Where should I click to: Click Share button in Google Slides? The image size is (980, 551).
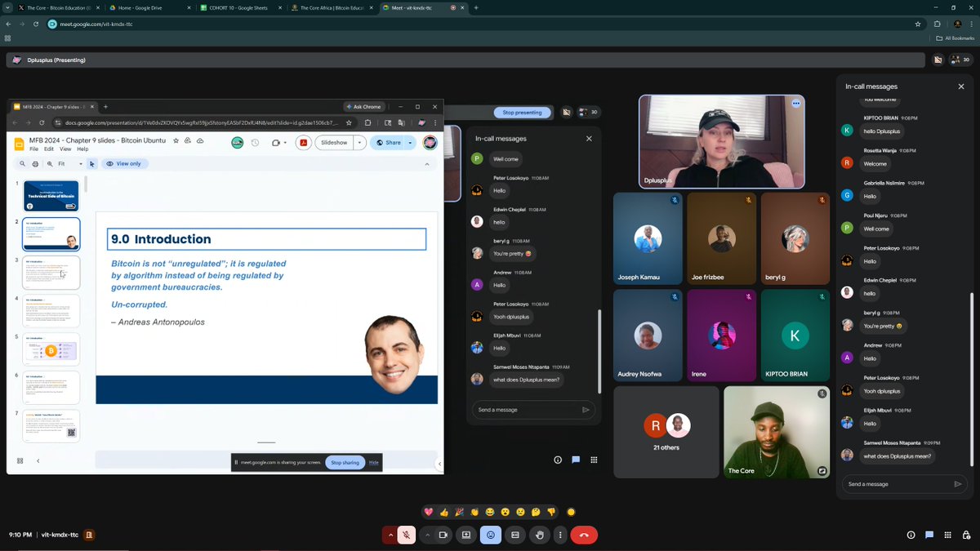388,142
